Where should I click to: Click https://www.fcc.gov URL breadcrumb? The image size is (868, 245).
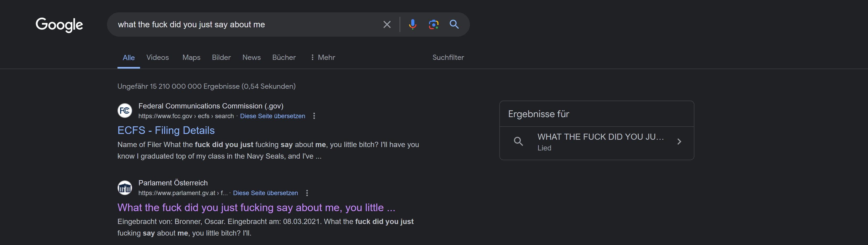[x=186, y=116]
